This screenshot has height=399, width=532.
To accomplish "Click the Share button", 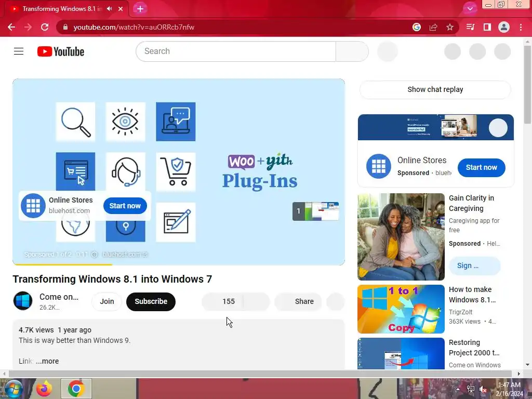I will 298,301.
